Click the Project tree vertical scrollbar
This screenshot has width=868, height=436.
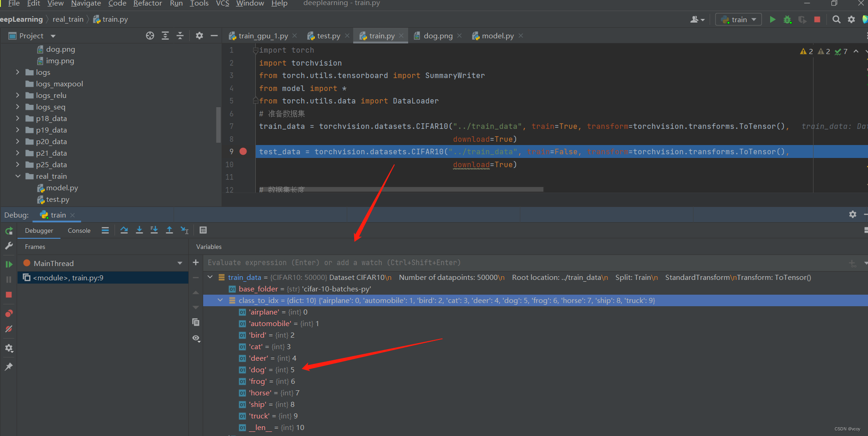[218, 125]
